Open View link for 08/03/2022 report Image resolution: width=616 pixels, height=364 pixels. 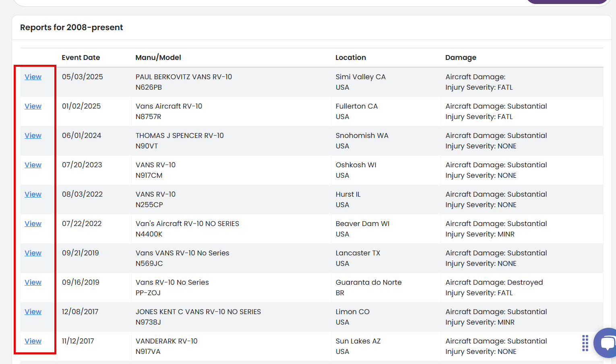tap(33, 194)
